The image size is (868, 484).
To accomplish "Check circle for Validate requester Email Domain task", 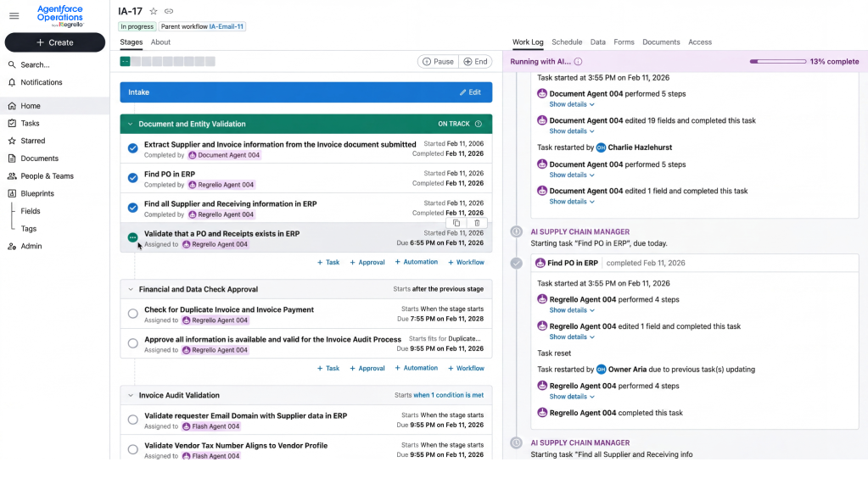I will [133, 420].
